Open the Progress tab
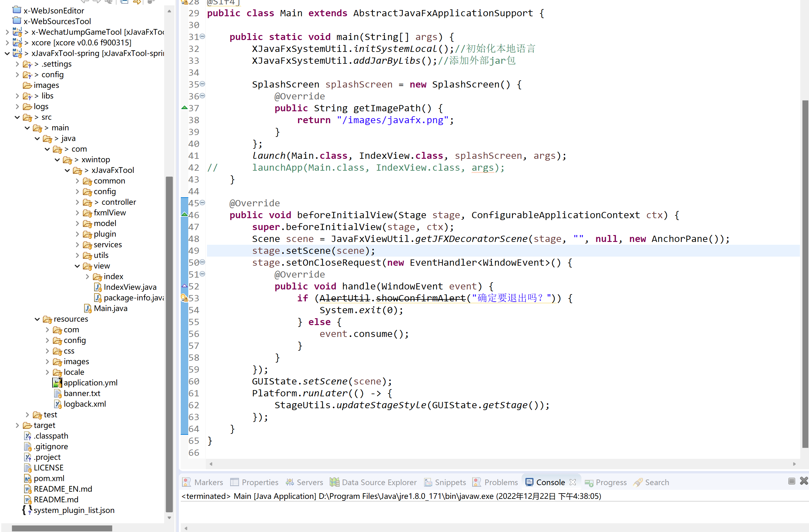The image size is (809, 532). [606, 482]
